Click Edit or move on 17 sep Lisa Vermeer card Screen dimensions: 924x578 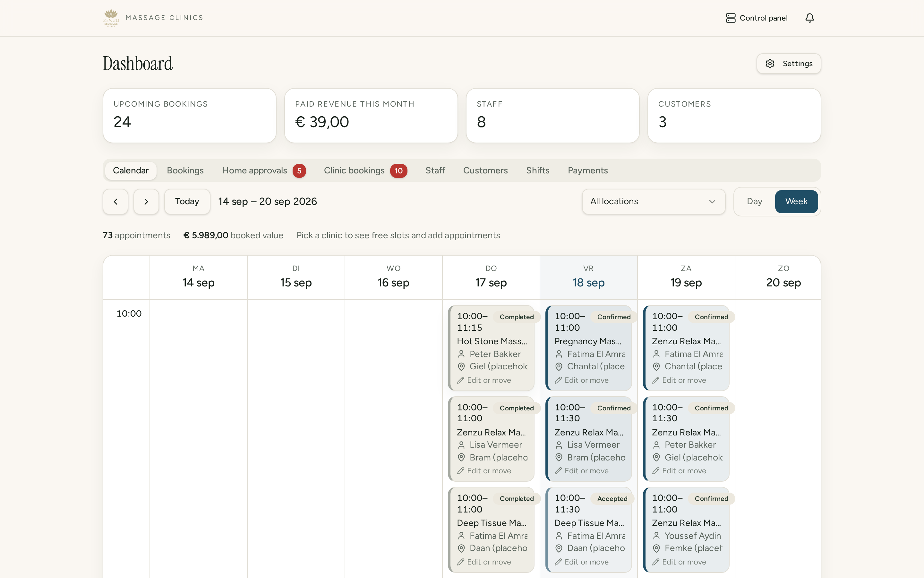484,471
